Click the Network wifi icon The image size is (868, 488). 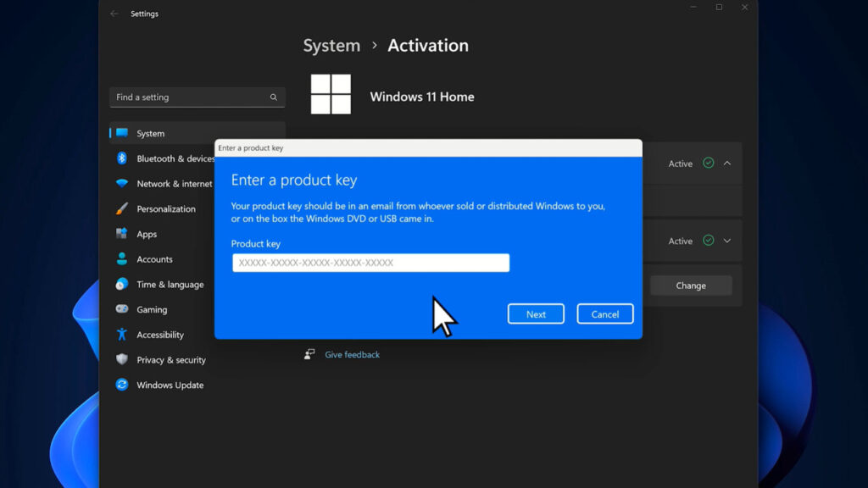pos(122,183)
